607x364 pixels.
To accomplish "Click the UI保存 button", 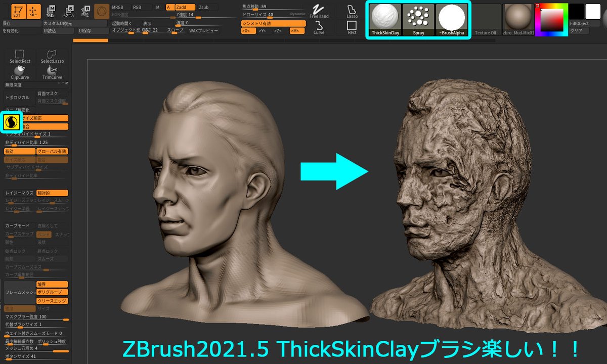I will tap(92, 31).
